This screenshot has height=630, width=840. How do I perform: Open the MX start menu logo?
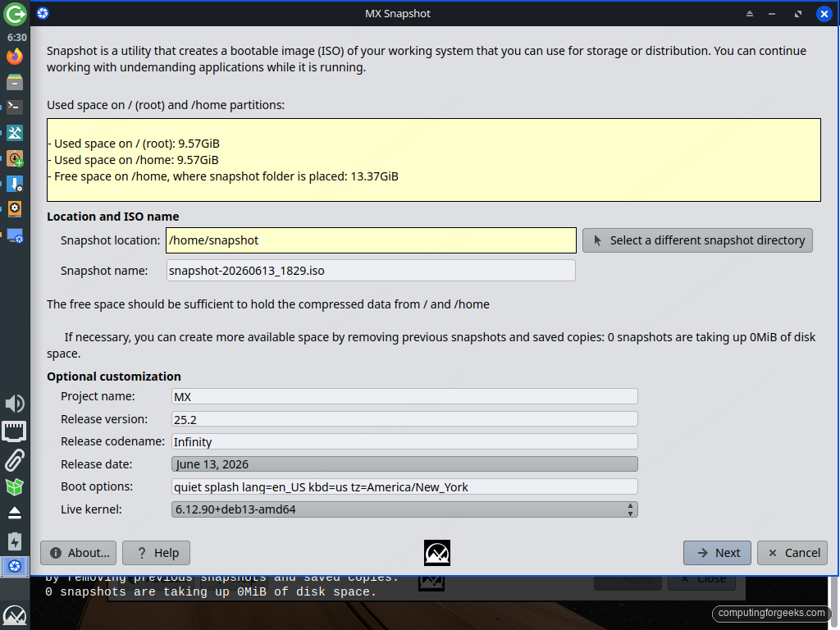pyautogui.click(x=15, y=616)
